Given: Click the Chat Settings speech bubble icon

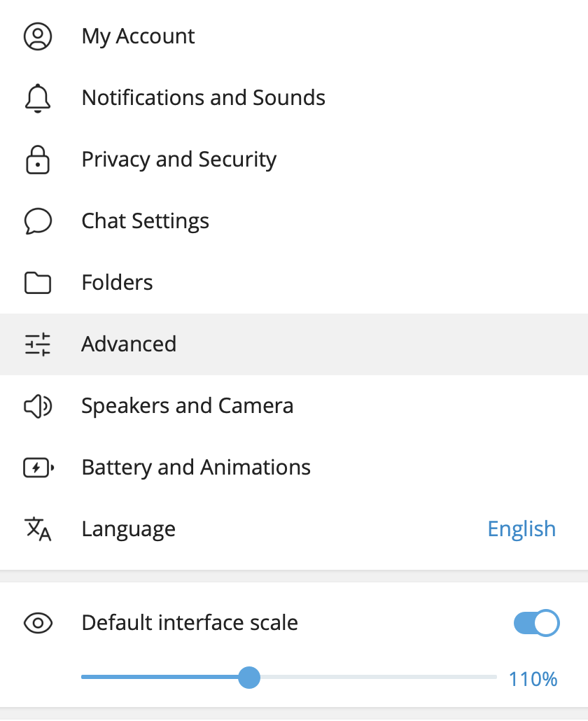Looking at the screenshot, I should click(38, 221).
